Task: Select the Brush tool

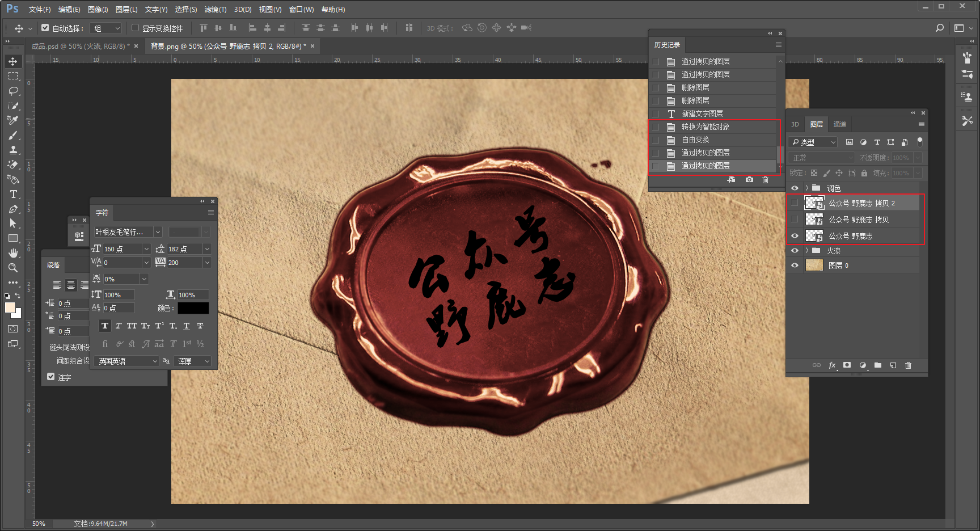Action: pos(13,135)
